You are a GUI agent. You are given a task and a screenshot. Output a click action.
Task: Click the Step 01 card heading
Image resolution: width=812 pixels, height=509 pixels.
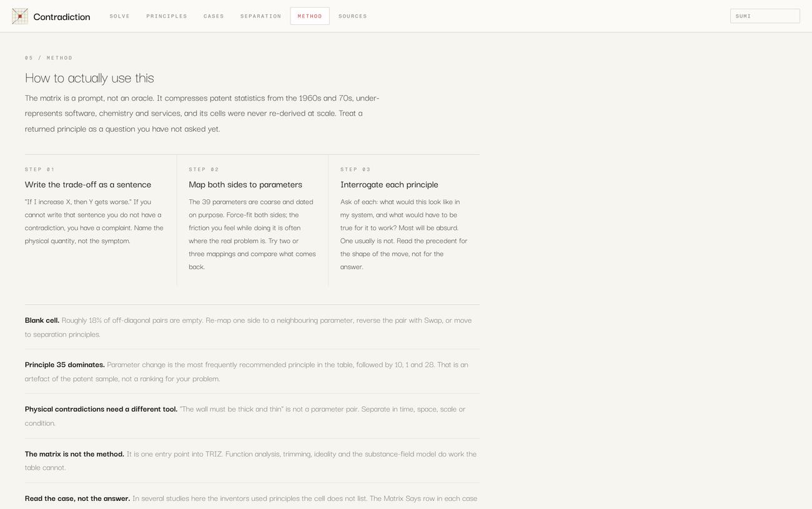click(88, 184)
